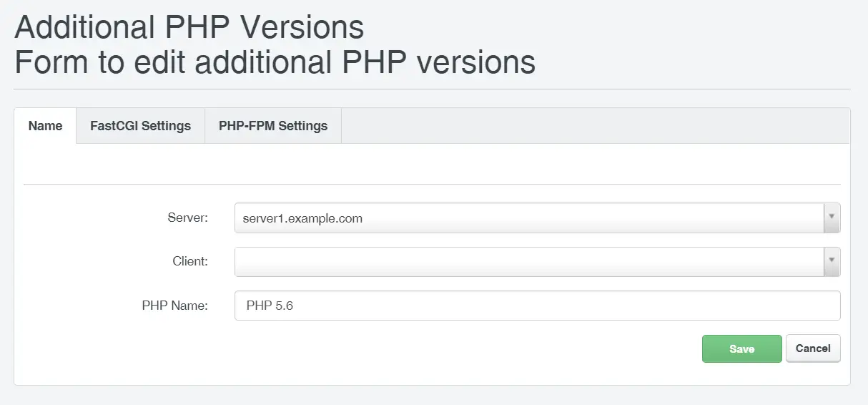Expand the empty Client select box
This screenshot has width=868, height=405.
tap(537, 262)
